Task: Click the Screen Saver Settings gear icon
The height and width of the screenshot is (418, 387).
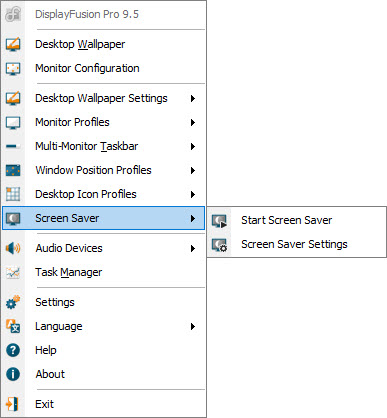Action: (x=219, y=245)
